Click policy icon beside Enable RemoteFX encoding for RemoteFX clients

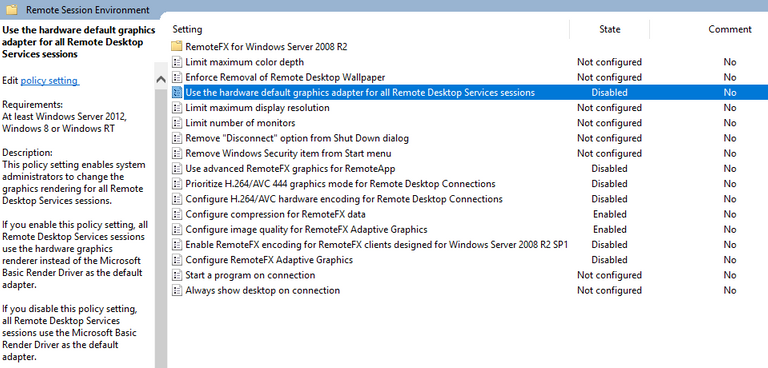(177, 245)
